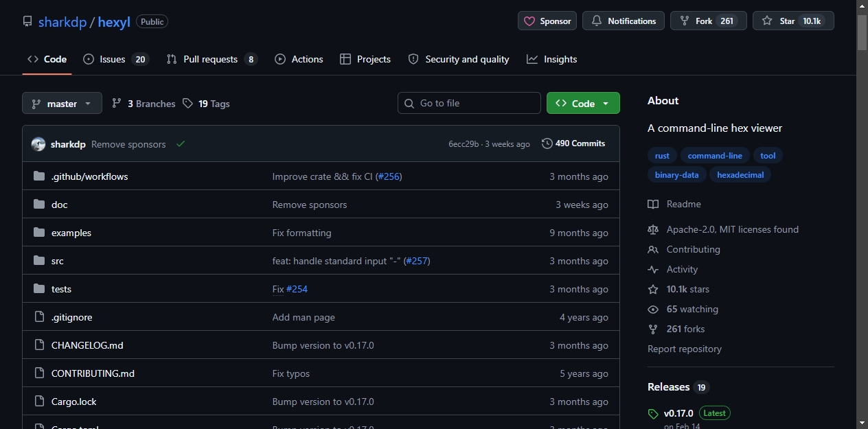Click Report repository link

pyautogui.click(x=685, y=349)
